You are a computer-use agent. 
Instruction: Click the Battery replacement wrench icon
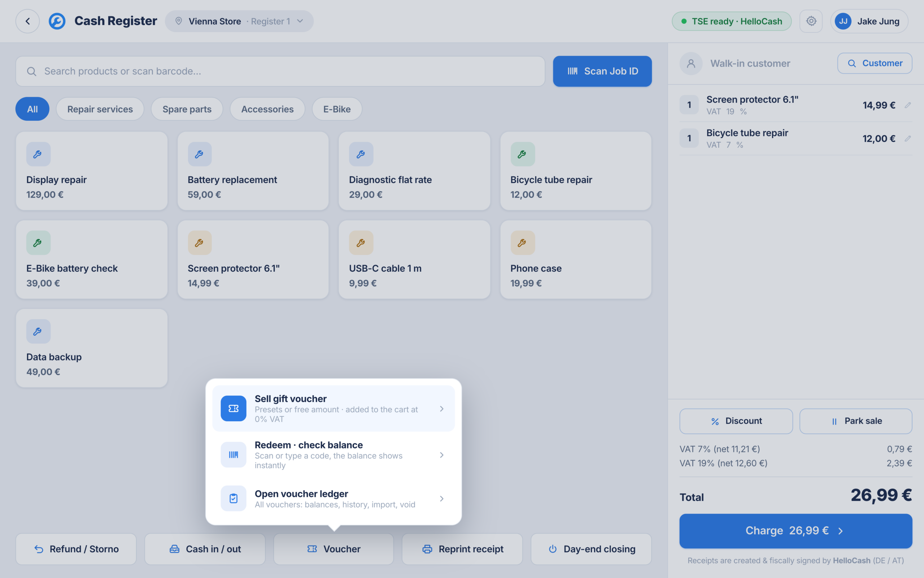(x=200, y=154)
